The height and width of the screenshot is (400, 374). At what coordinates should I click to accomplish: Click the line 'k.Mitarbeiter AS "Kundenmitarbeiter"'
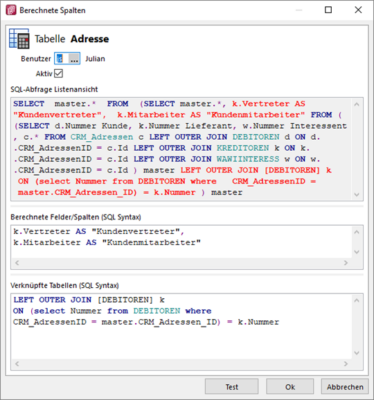coord(107,242)
